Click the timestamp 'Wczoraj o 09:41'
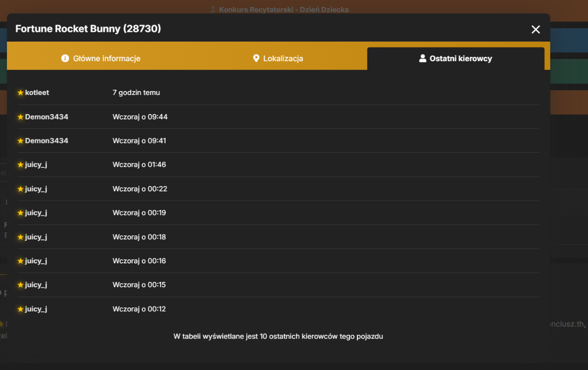Viewport: 588px width, 370px height. [139, 141]
